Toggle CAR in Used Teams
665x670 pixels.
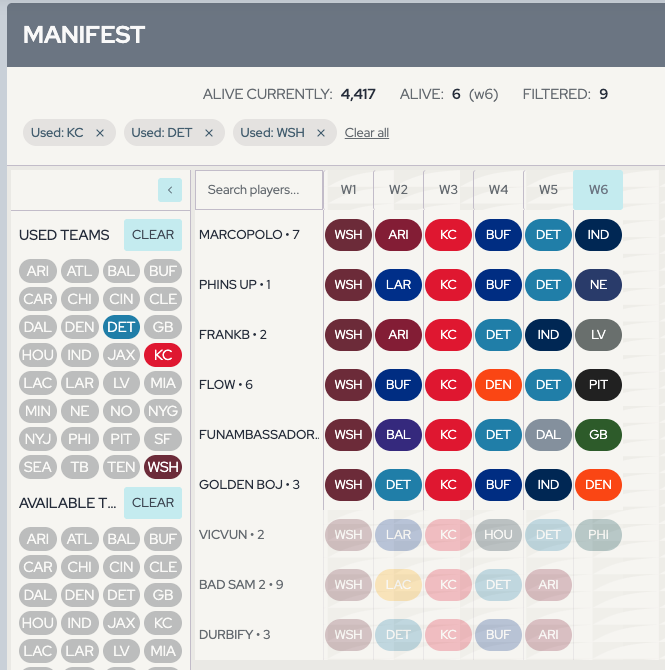point(38,299)
